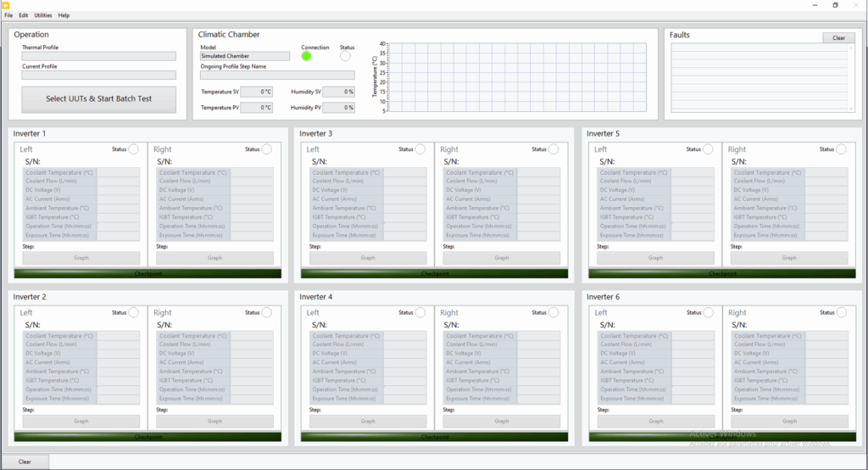Click the Faults list scrollbar
The height and width of the screenshot is (470, 868).
pos(851,77)
